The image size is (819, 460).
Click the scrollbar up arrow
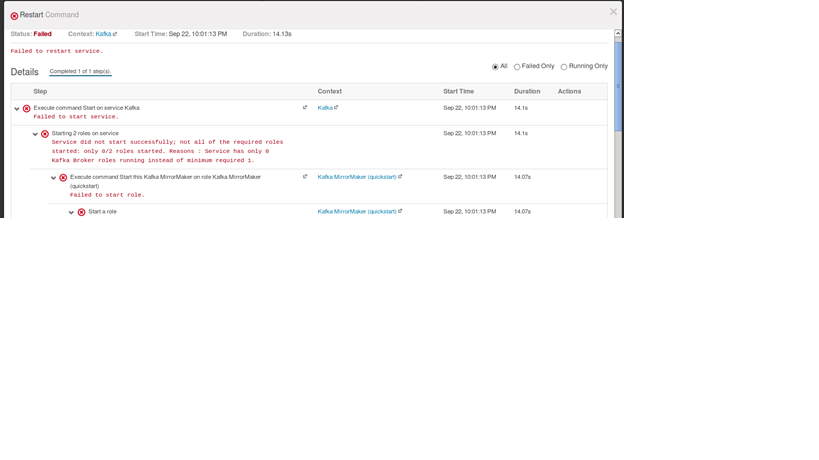tap(618, 33)
